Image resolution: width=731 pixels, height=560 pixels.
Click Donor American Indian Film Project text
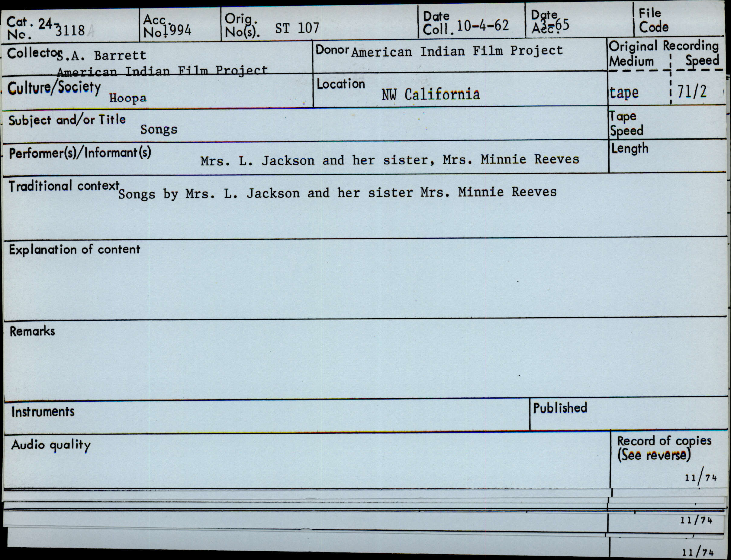click(457, 51)
